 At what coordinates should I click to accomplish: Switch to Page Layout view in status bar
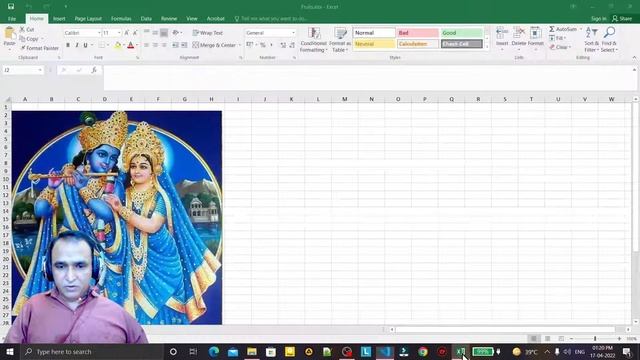point(547,339)
